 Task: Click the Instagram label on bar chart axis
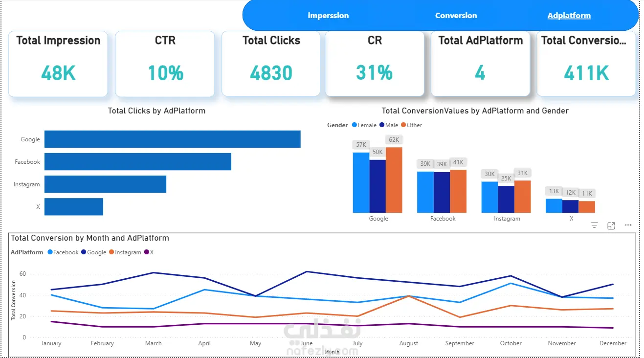[x=27, y=184]
